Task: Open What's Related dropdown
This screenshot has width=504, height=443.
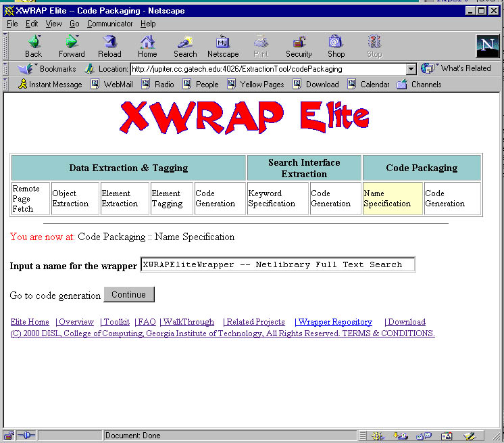Action: pos(456,68)
